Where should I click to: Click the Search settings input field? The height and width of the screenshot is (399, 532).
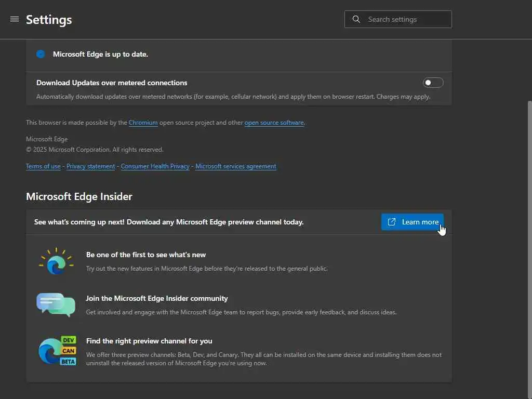405,19
